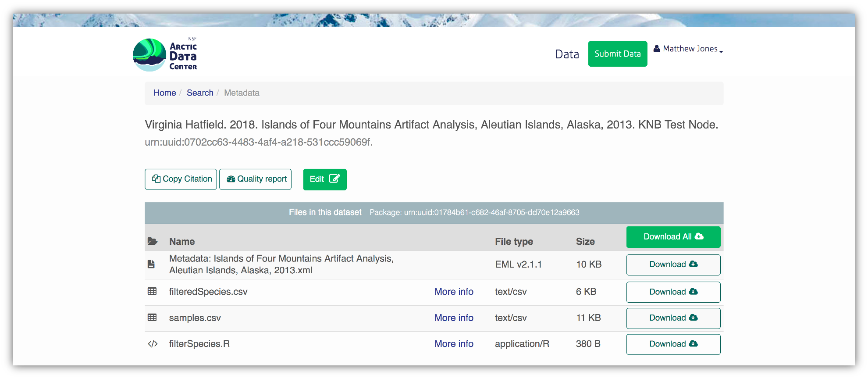Screen dimensions: 868x379
Task: Click the user icon beside Matthew Jones
Action: coord(657,49)
